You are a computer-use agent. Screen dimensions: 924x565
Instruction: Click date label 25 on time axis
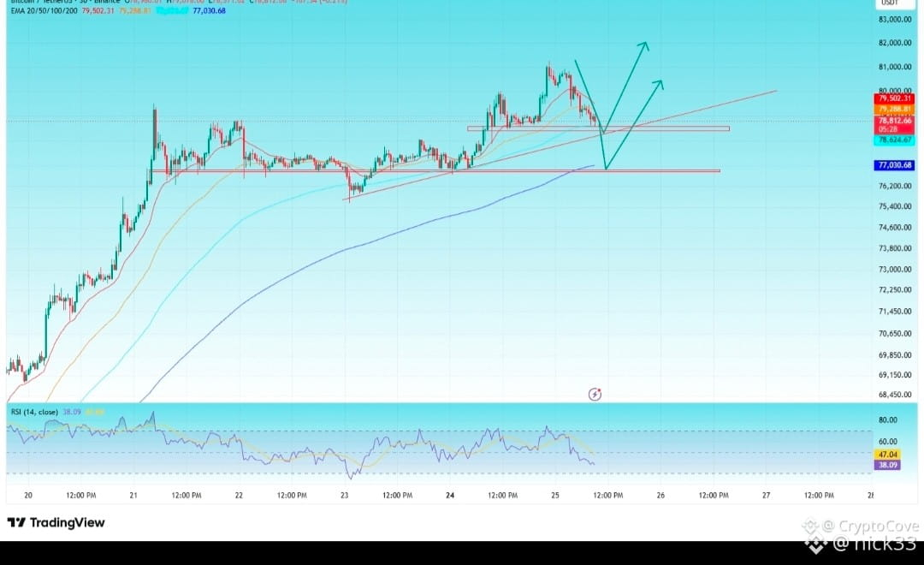coord(555,496)
